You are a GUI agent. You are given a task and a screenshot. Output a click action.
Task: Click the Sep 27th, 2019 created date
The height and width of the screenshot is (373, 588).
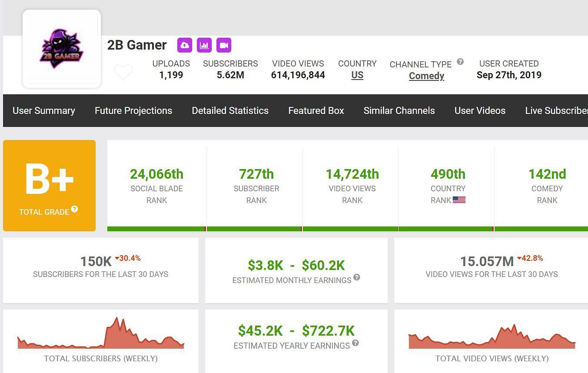(509, 75)
